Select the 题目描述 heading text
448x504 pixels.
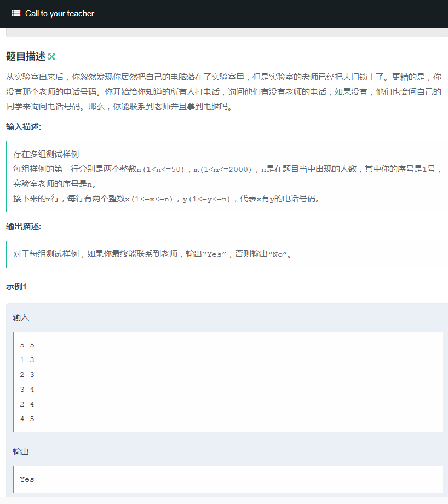click(26, 56)
